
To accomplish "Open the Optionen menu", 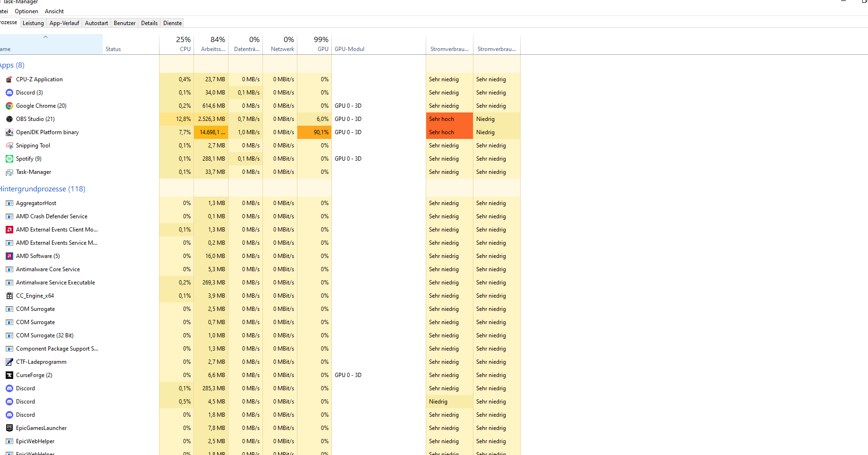I will (x=26, y=11).
